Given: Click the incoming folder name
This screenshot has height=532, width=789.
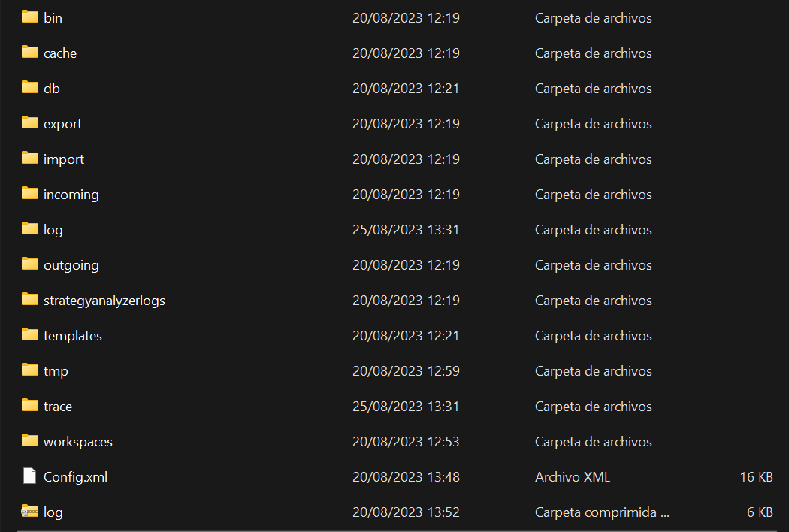Looking at the screenshot, I should 71,195.
